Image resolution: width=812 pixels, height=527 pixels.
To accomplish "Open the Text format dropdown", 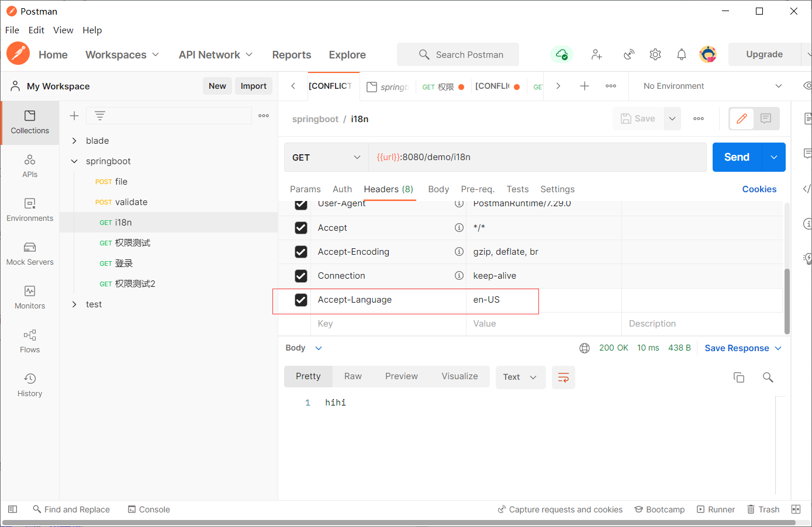I will 520,377.
